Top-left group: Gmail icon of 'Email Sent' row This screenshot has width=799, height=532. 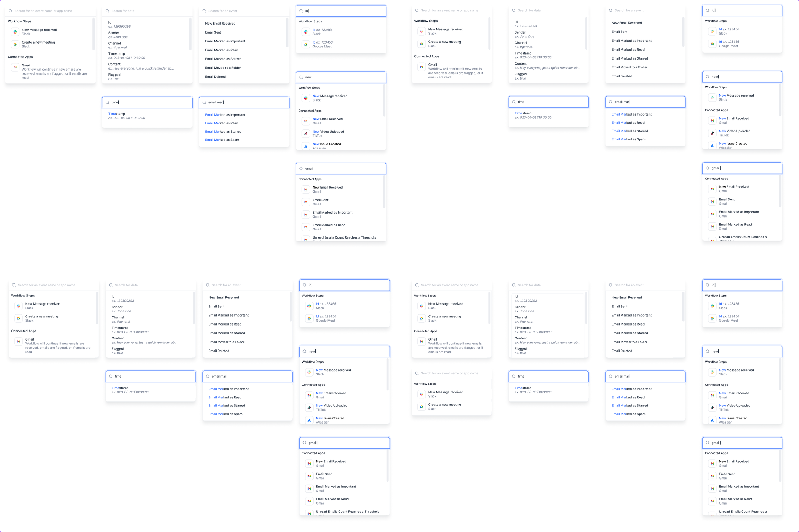click(306, 202)
